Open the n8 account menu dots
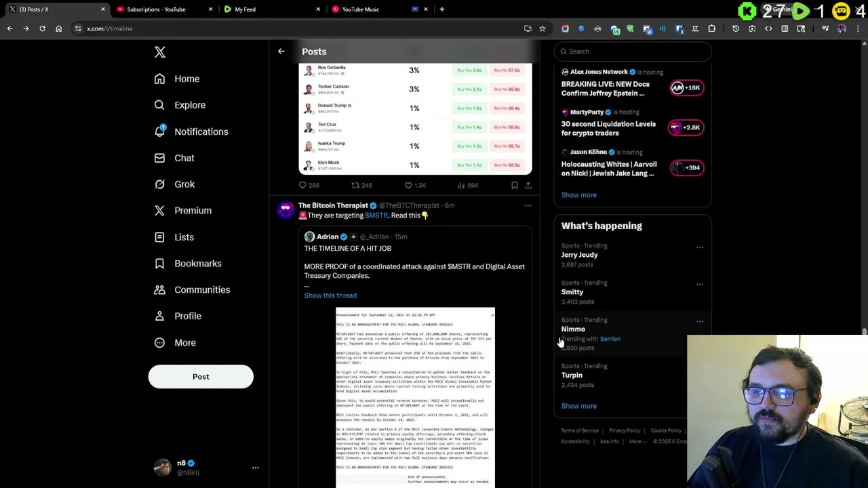The image size is (868, 488). pos(256,468)
